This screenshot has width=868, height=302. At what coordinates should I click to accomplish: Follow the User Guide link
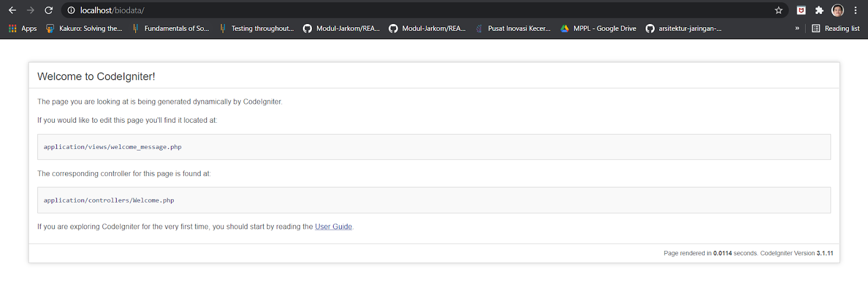[334, 226]
